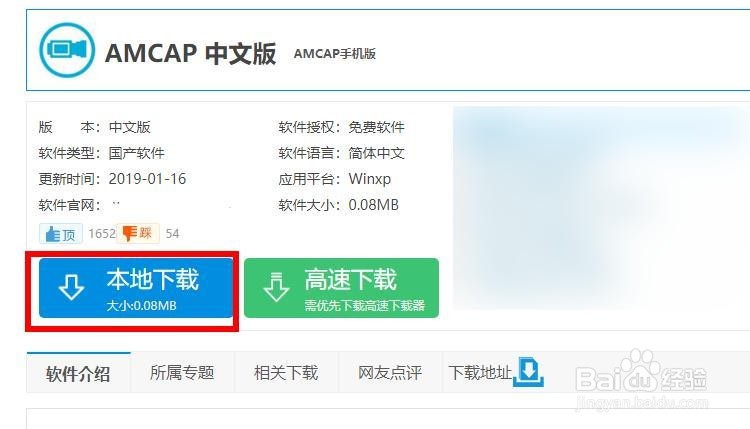The width and height of the screenshot is (750, 429).
Task: Click the platform value Winxp
Action: (370, 179)
